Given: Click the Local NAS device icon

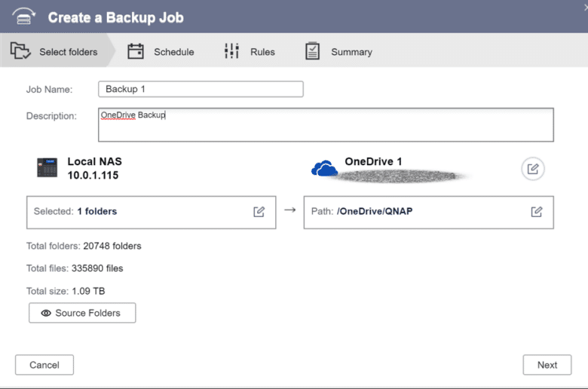Looking at the screenshot, I should pyautogui.click(x=47, y=167).
